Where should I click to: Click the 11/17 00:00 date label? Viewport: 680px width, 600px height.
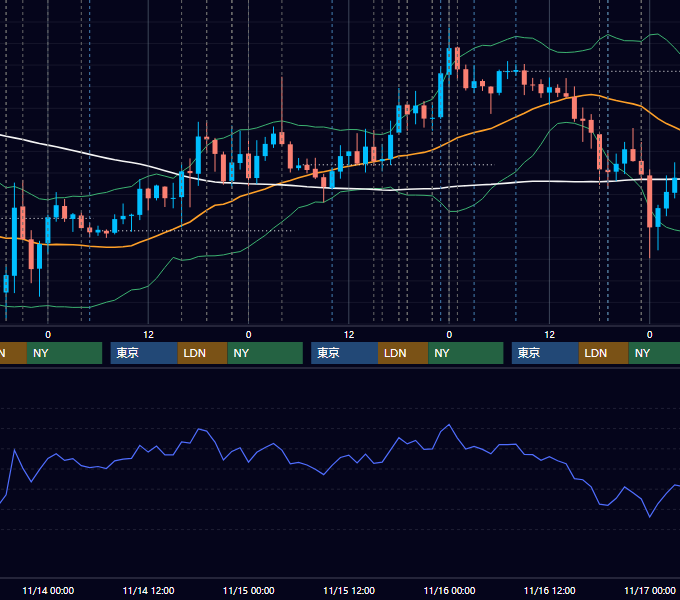pos(650,590)
